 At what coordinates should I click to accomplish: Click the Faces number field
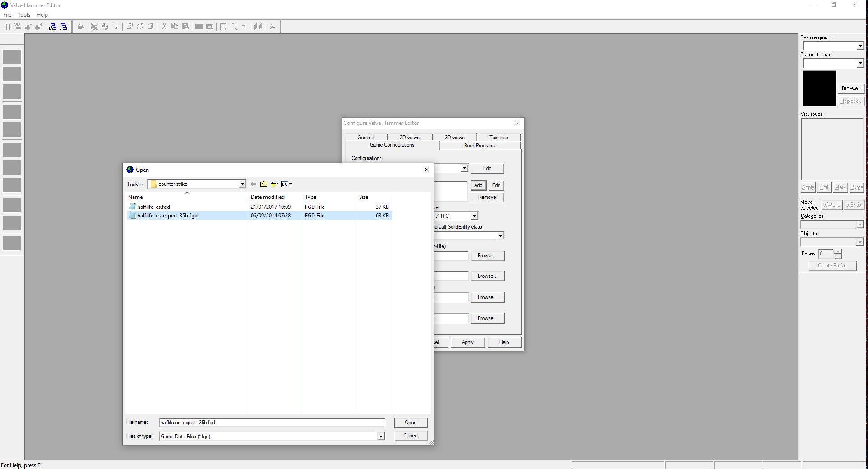click(x=826, y=254)
